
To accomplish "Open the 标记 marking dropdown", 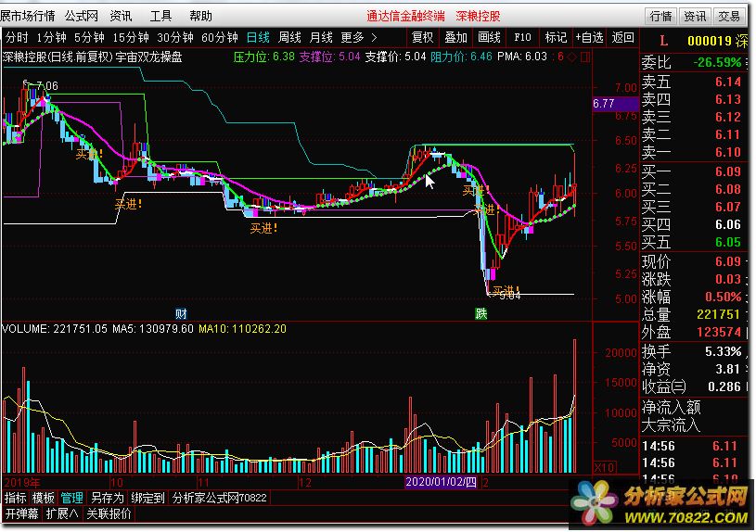I will (x=556, y=37).
